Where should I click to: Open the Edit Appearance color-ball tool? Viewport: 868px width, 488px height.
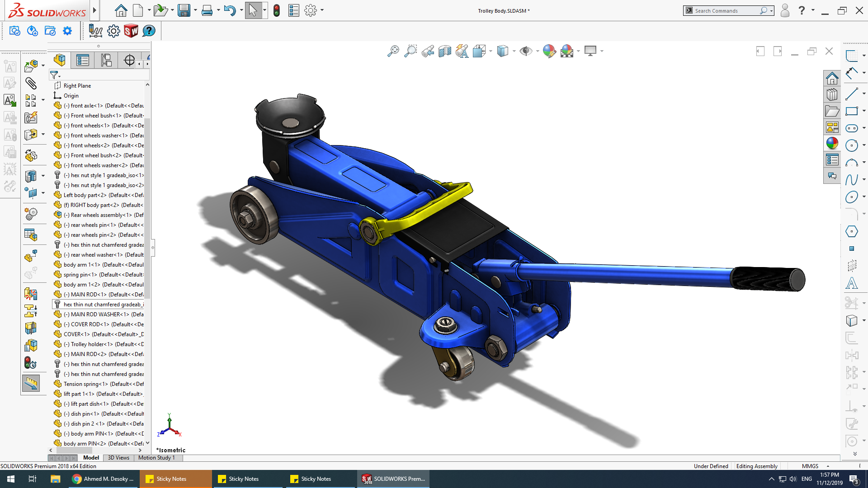click(549, 51)
